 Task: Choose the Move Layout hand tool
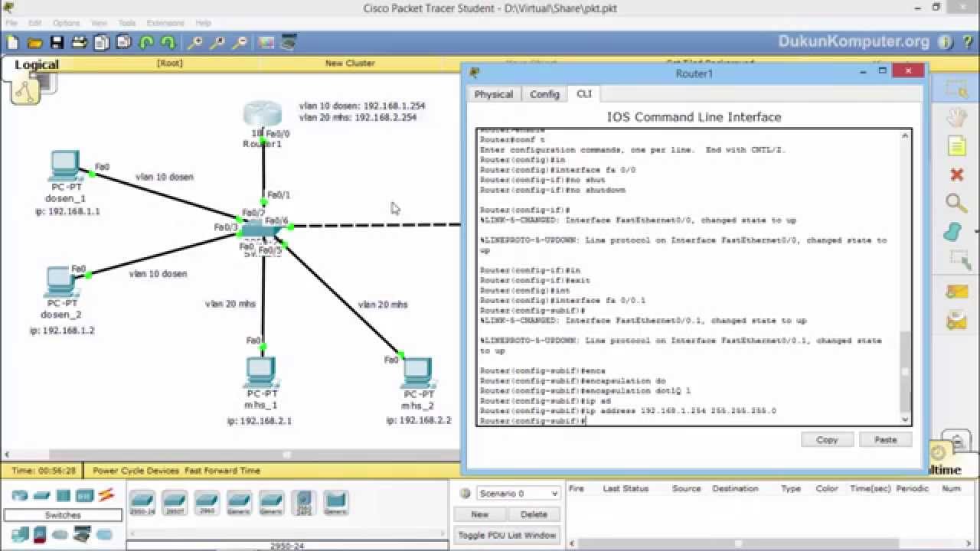[956, 118]
